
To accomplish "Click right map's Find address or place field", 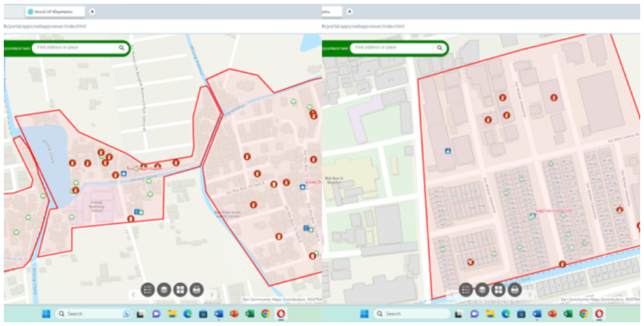I will coord(391,48).
